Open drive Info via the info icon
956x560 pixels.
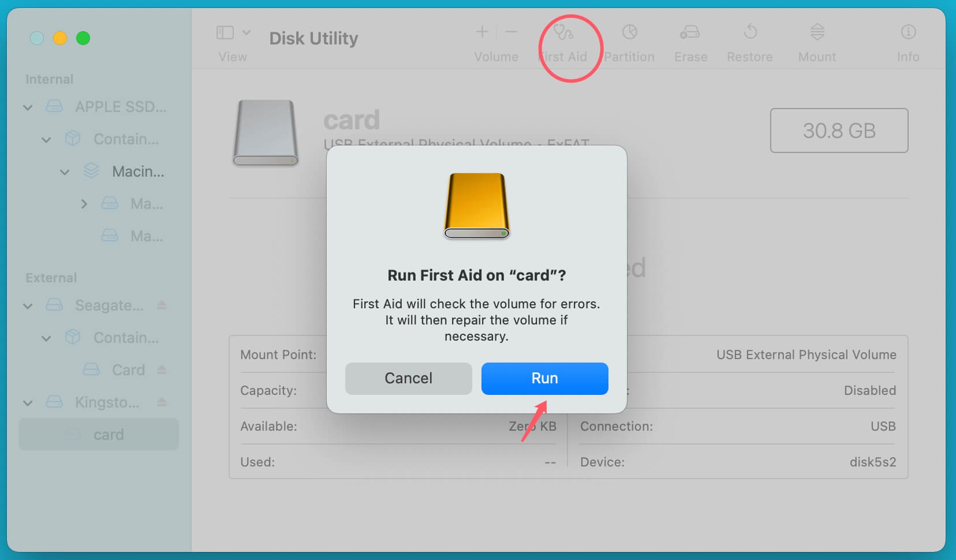pyautogui.click(x=908, y=33)
